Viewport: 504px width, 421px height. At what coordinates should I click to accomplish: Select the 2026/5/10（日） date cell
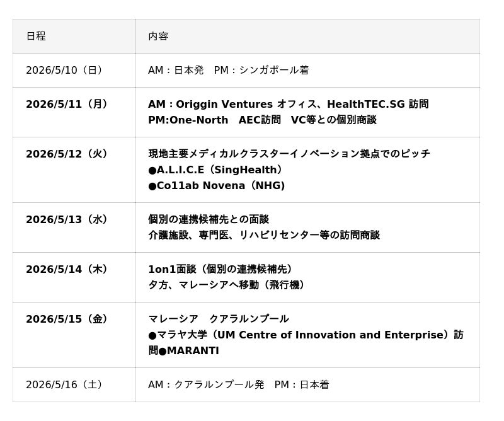[64, 71]
